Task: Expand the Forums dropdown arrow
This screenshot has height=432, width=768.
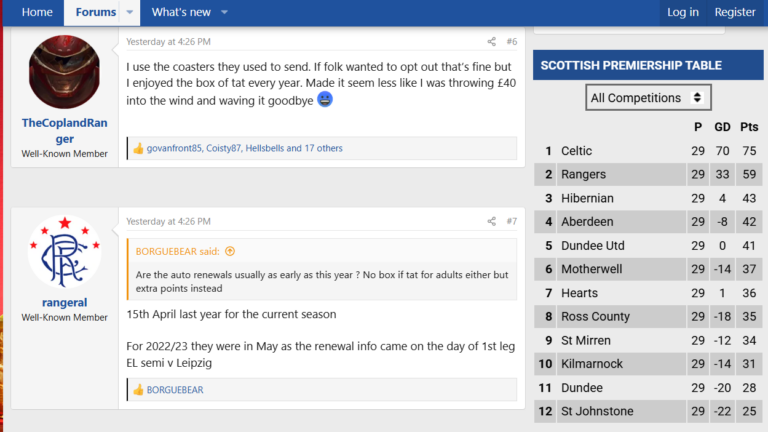Action: pyautogui.click(x=130, y=12)
